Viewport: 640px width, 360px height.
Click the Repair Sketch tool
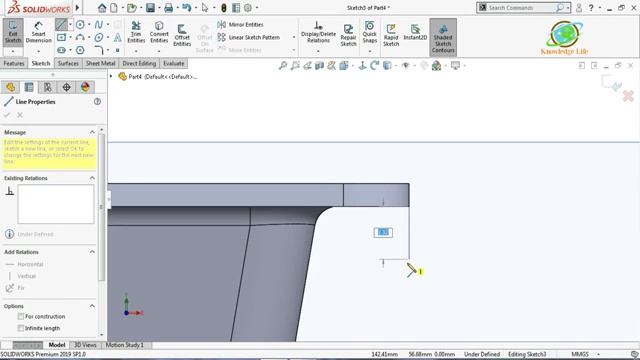coord(348,35)
